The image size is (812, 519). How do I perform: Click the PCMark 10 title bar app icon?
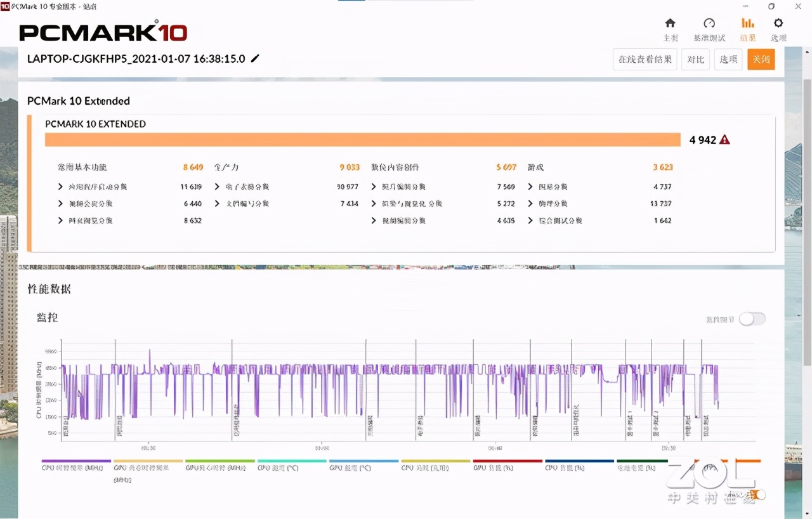(x=5, y=6)
